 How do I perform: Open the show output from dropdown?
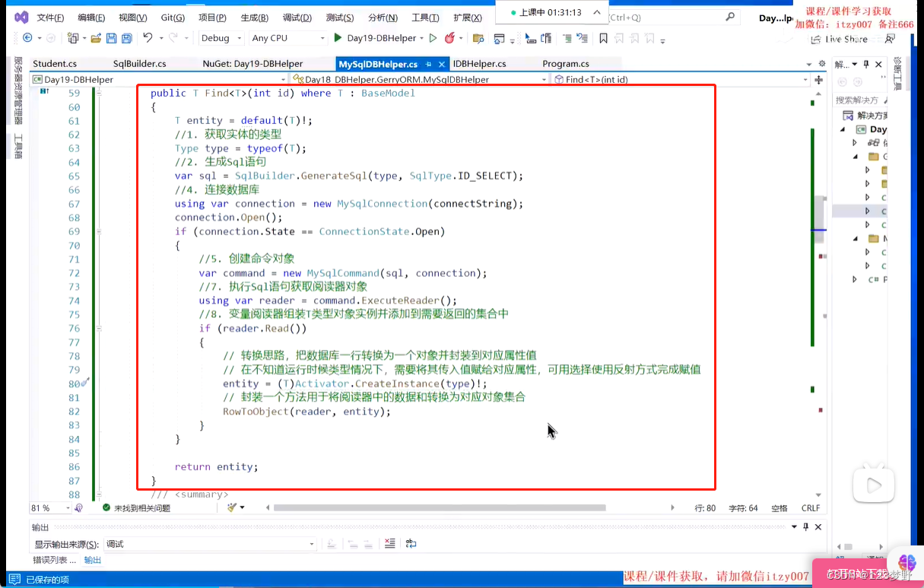[210, 544]
